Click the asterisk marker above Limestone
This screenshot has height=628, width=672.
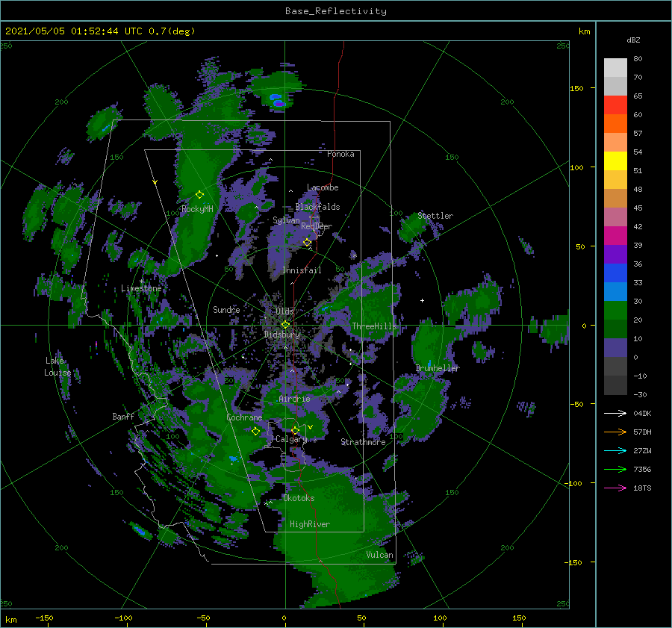click(141, 282)
